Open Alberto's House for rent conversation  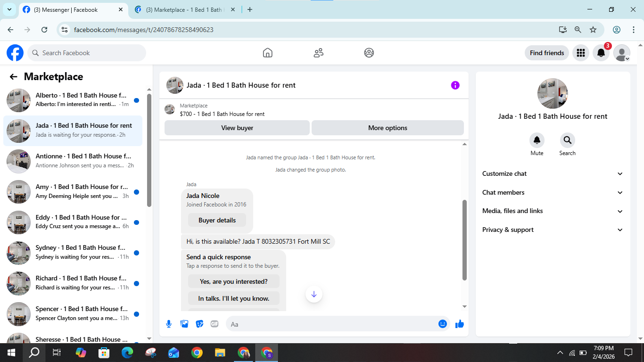click(73, 99)
